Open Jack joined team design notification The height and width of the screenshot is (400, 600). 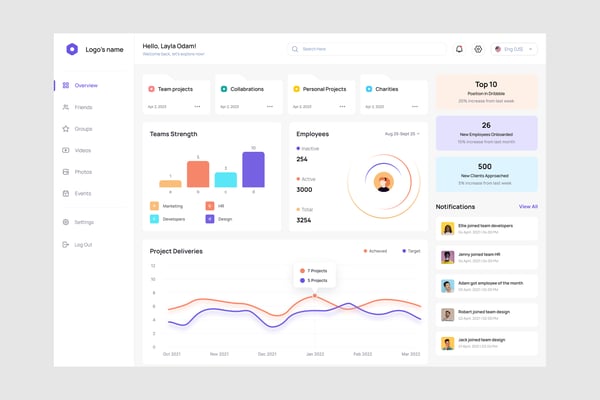tap(486, 343)
